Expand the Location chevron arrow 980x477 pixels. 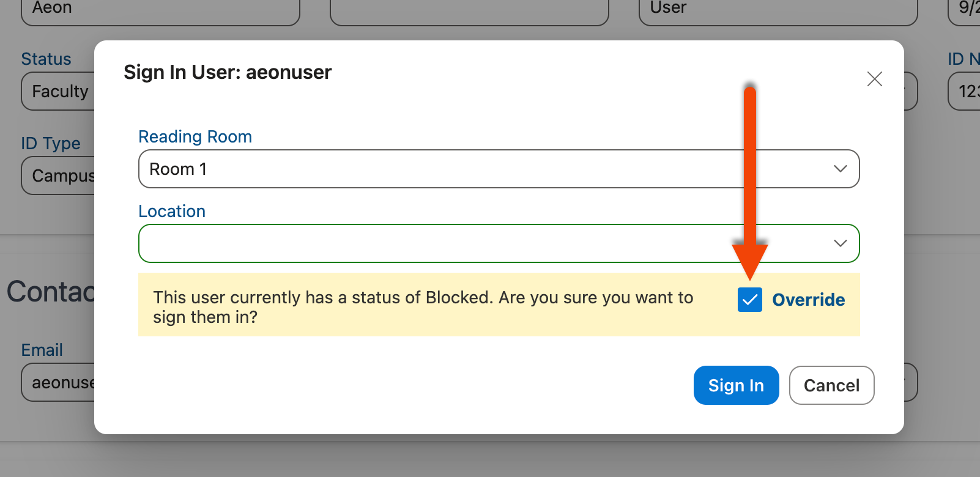click(x=840, y=243)
